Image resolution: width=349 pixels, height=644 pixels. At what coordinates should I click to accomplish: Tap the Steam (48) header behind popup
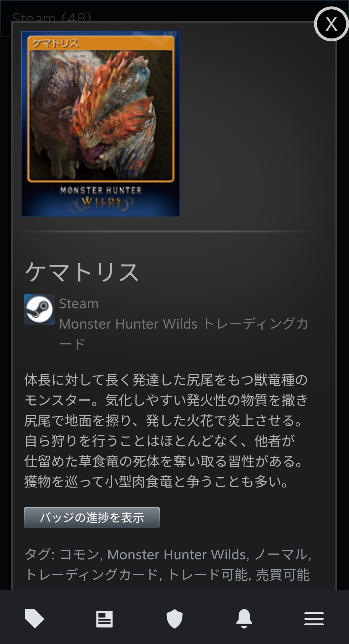(x=51, y=17)
